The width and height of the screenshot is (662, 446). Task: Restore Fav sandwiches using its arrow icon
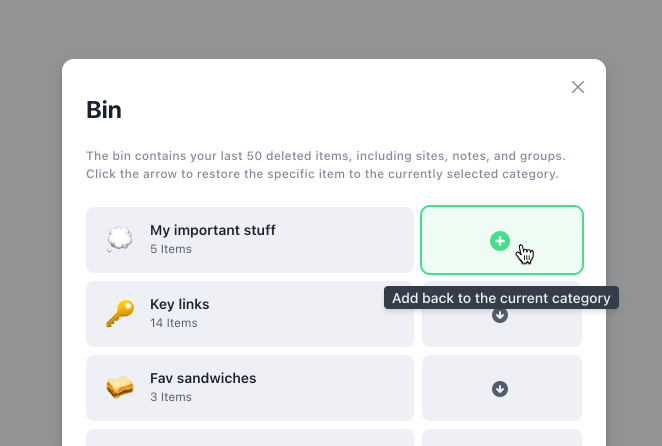[499, 389]
